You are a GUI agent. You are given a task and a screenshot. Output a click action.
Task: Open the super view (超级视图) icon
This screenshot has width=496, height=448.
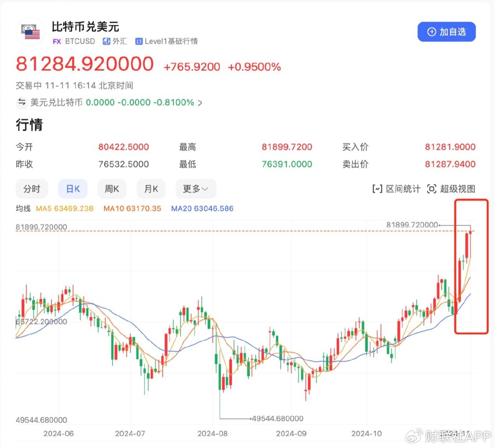tap(432, 189)
